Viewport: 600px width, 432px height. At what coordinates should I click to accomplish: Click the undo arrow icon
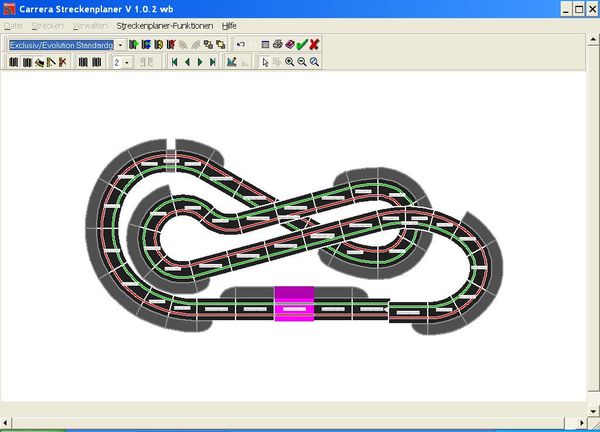tap(241, 45)
